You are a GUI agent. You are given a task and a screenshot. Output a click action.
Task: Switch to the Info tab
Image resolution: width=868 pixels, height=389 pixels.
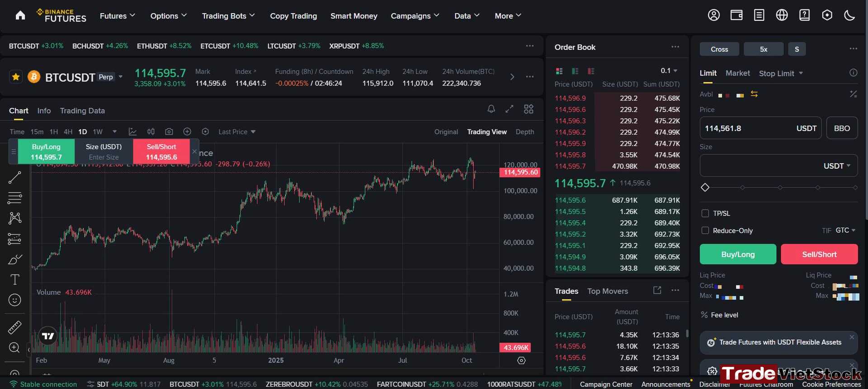[x=44, y=111]
